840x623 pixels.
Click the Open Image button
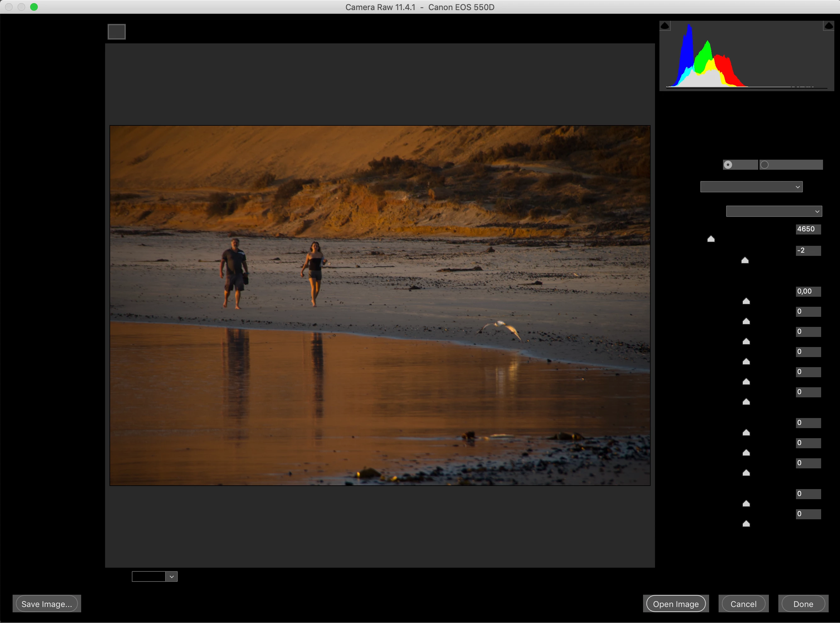[x=675, y=604]
